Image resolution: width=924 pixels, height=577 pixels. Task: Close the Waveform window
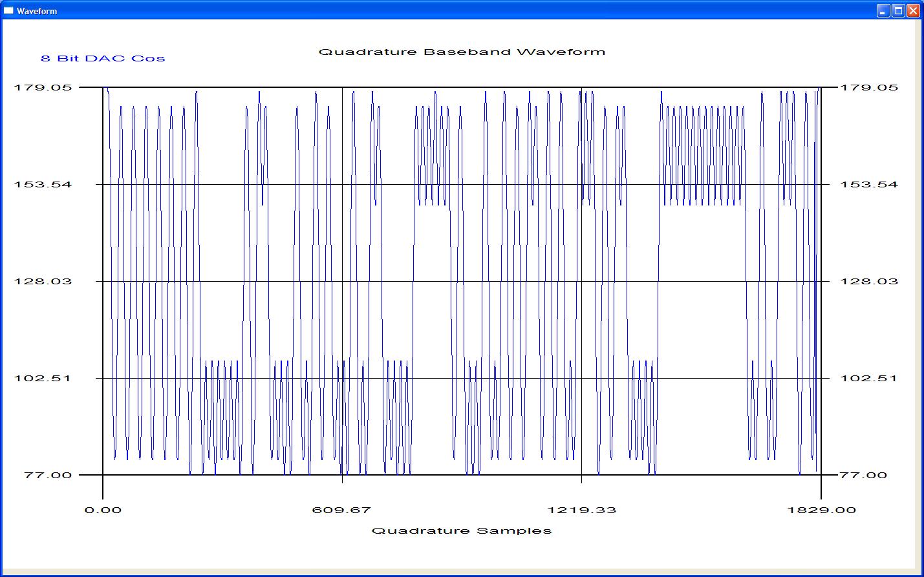tap(913, 10)
